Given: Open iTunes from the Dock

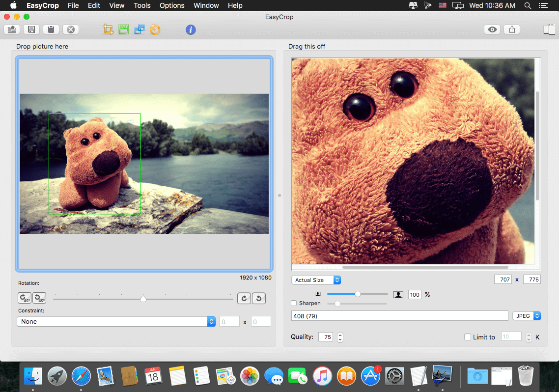Looking at the screenshot, I should click(322, 376).
